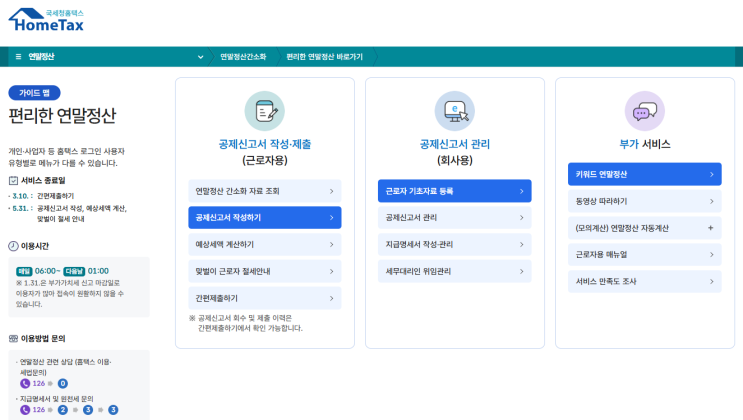The height and width of the screenshot is (420, 743).
Task: Open 편리한 연말정산 바로가기 breadcrumb
Action: coord(325,57)
